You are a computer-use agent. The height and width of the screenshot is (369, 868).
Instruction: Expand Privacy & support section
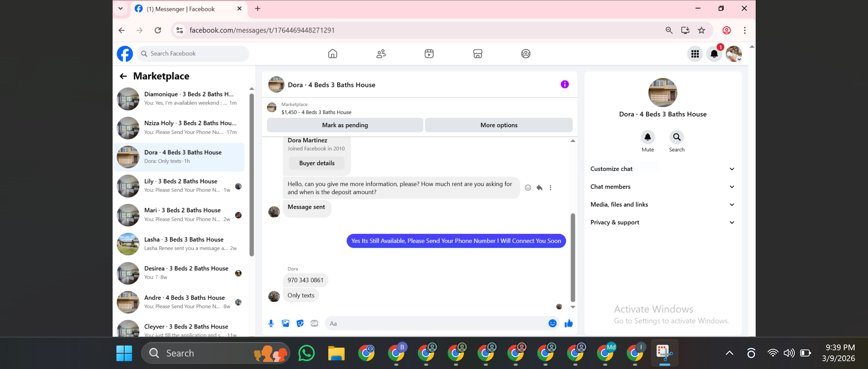click(662, 223)
